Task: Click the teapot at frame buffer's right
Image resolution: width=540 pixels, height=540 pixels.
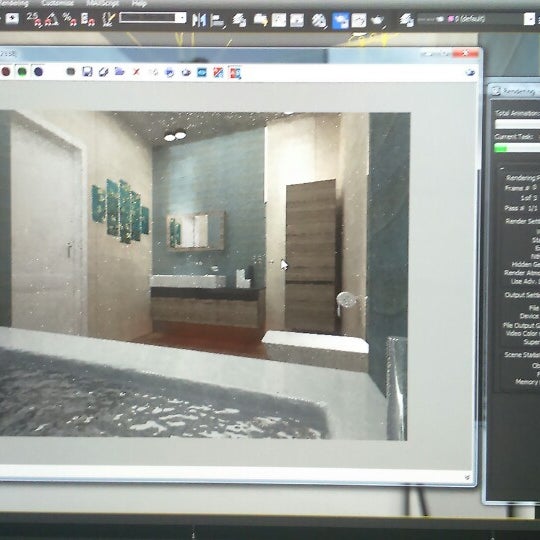Action: (x=470, y=72)
